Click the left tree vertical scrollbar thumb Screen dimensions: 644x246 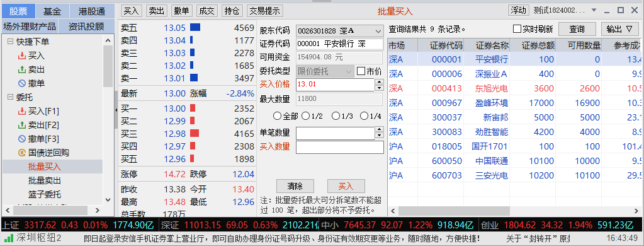coord(108,66)
